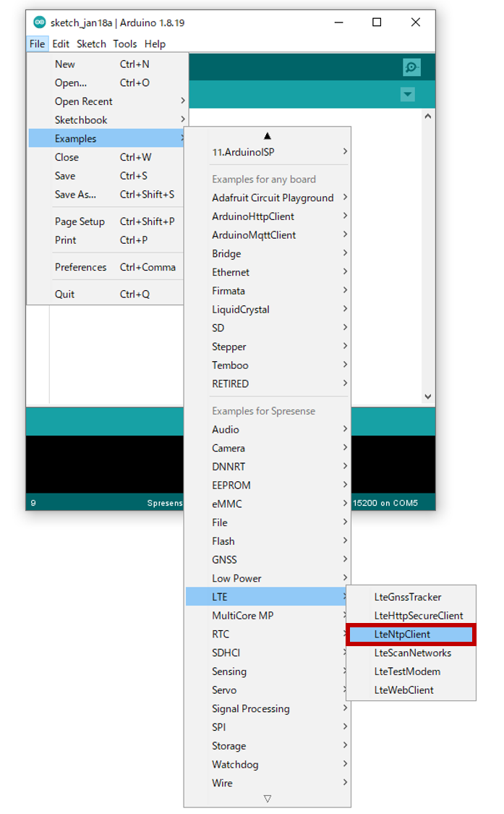
Task: Click the Arduino logo in title bar
Action: (x=40, y=22)
